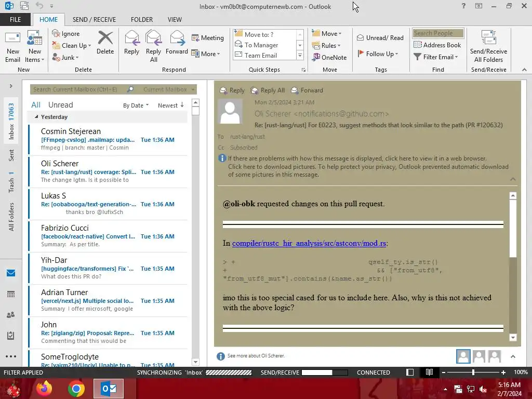Send message to OneNote
The image size is (532, 399).
[x=329, y=57]
